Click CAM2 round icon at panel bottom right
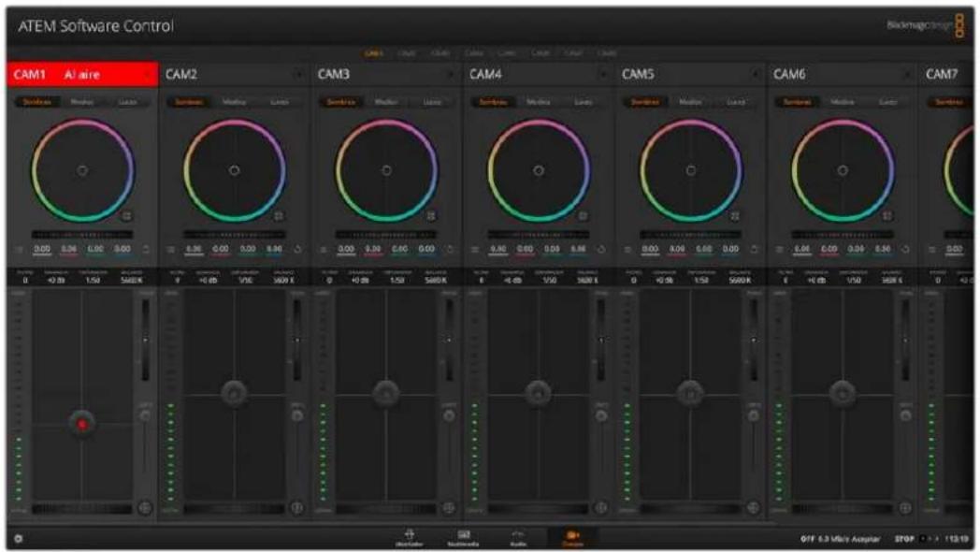The image size is (980, 552). 297,508
